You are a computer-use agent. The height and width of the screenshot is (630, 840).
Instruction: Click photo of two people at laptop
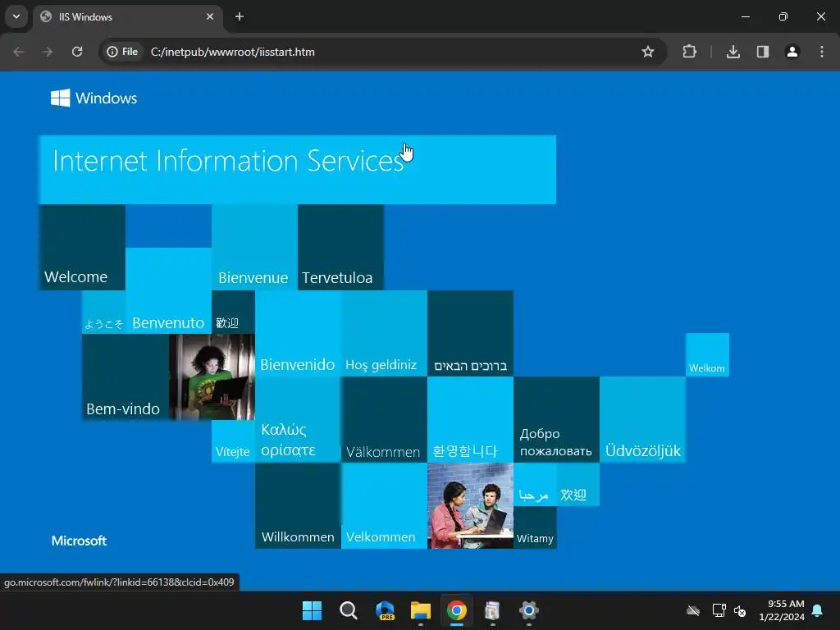470,505
